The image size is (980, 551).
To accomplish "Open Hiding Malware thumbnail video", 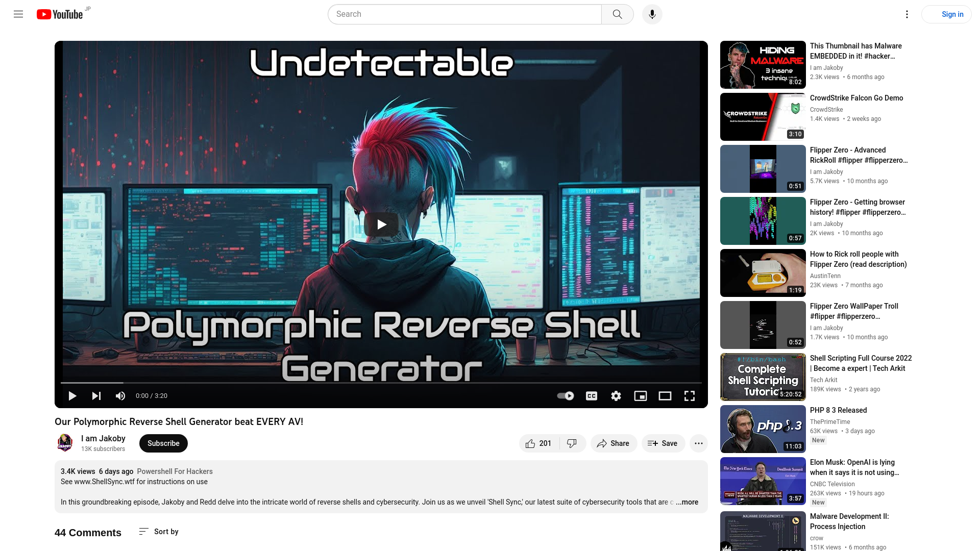I will point(763,65).
